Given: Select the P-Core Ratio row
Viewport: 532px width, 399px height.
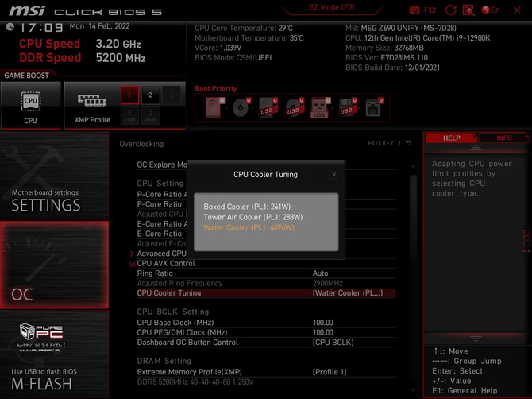Looking at the screenshot, I should tap(159, 204).
